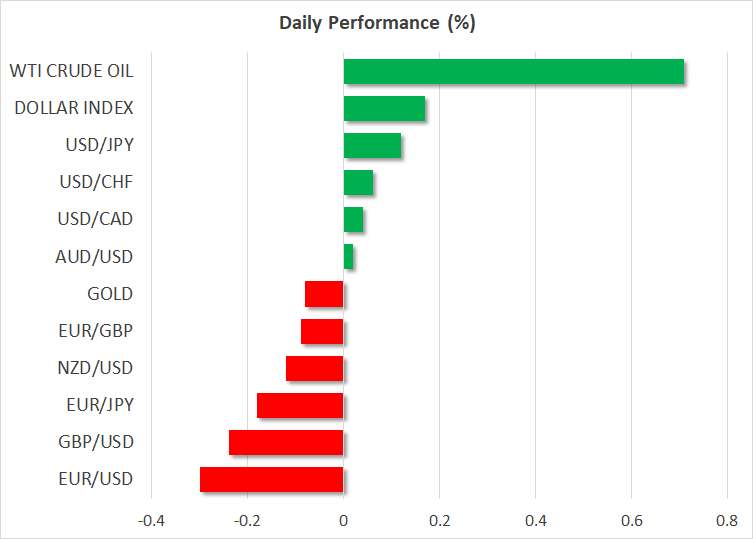Viewport: 753px width, 539px height.
Task: Click the "Daily Performance (%)" chart title
Action: [x=376, y=23]
